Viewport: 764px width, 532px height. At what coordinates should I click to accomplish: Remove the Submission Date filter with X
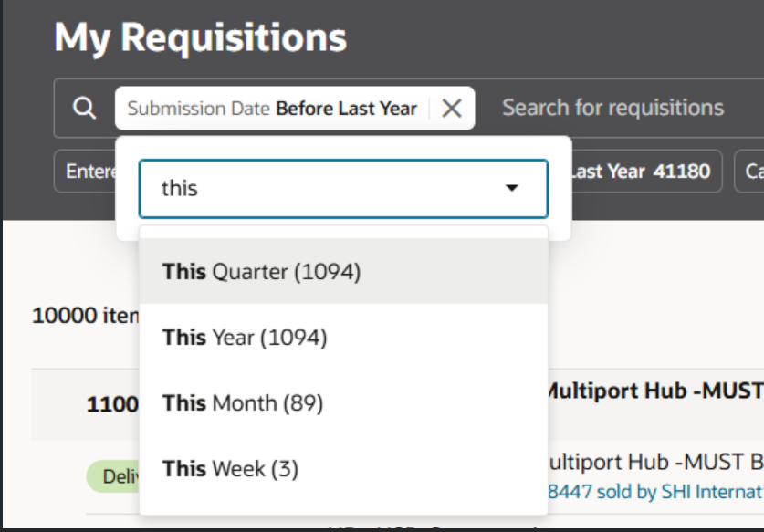tap(452, 109)
